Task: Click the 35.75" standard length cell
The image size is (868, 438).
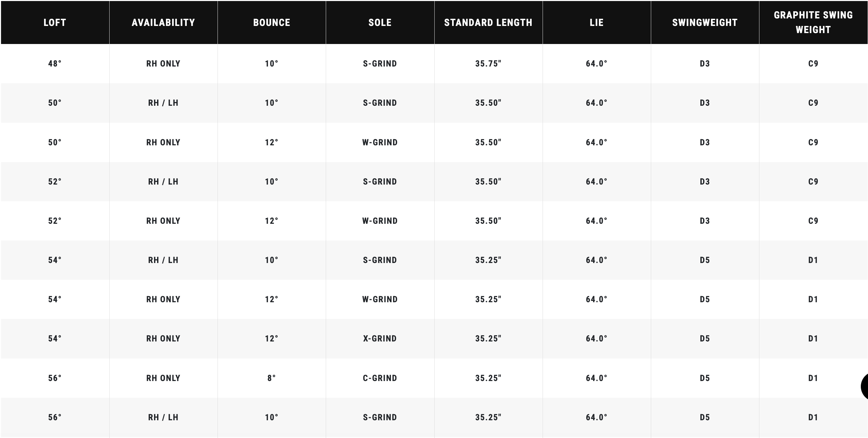Action: click(488, 64)
